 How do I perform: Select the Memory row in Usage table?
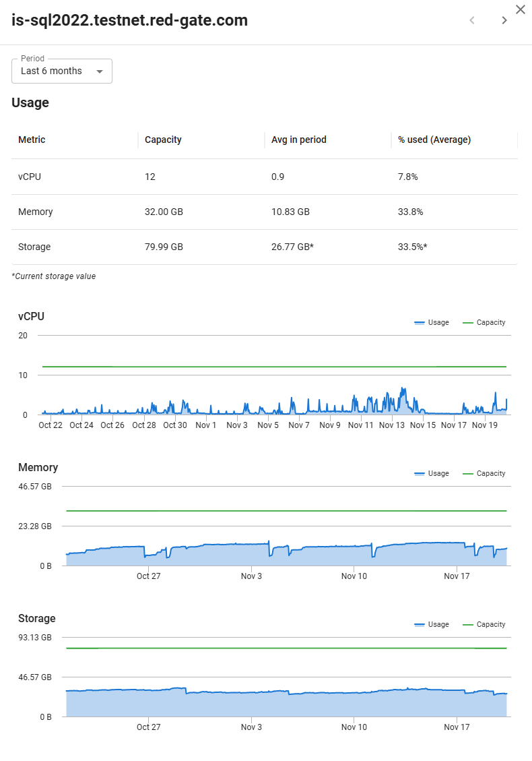pyautogui.click(x=264, y=212)
